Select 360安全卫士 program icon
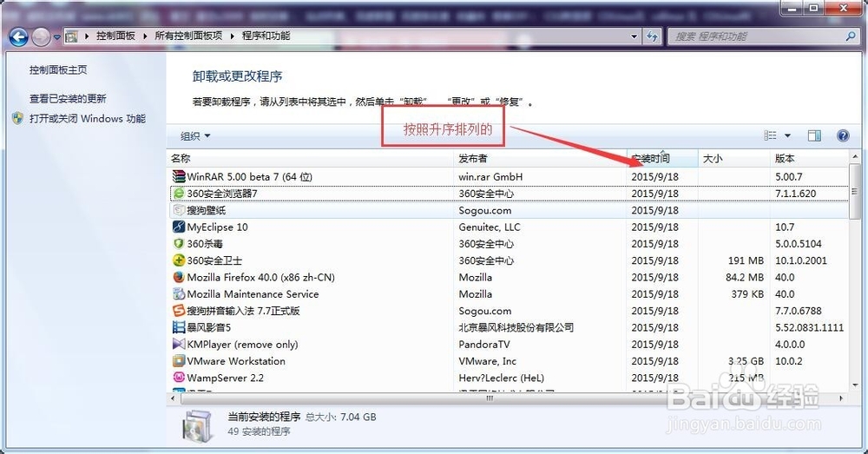The width and height of the screenshot is (868, 454). point(178,260)
